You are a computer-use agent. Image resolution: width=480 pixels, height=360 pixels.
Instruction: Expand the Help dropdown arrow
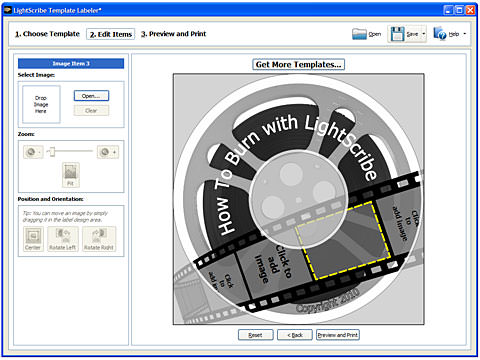pos(465,34)
